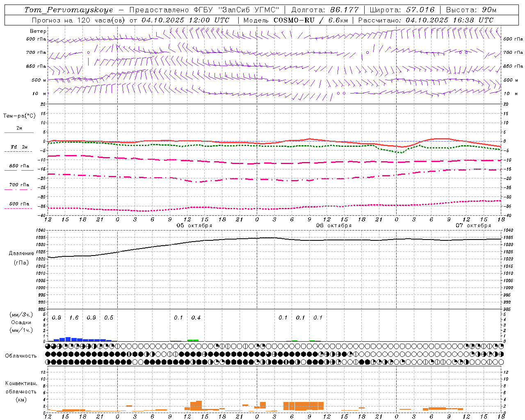Viewport: 525px width, 420px height.
Task: Click the green dotted 'Td 2м' legend entry
Action: [x=18, y=148]
